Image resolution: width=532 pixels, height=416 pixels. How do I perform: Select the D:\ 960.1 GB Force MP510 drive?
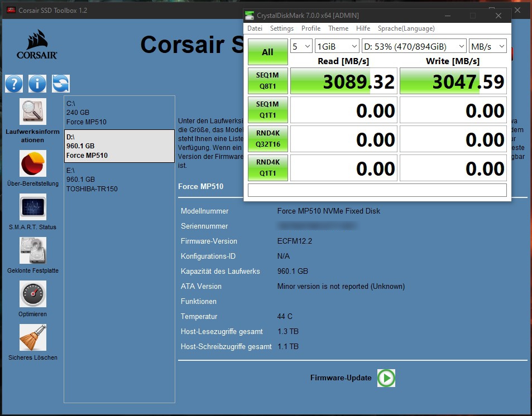click(119, 146)
